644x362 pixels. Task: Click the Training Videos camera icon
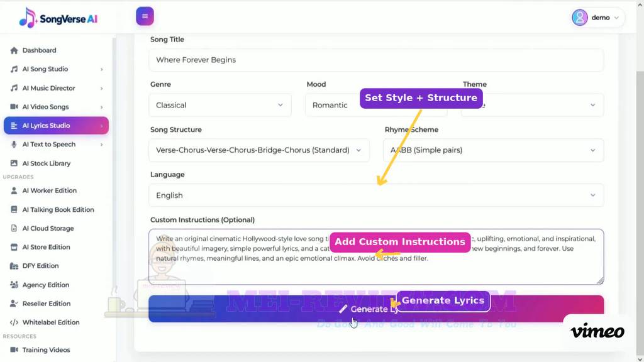(14, 349)
